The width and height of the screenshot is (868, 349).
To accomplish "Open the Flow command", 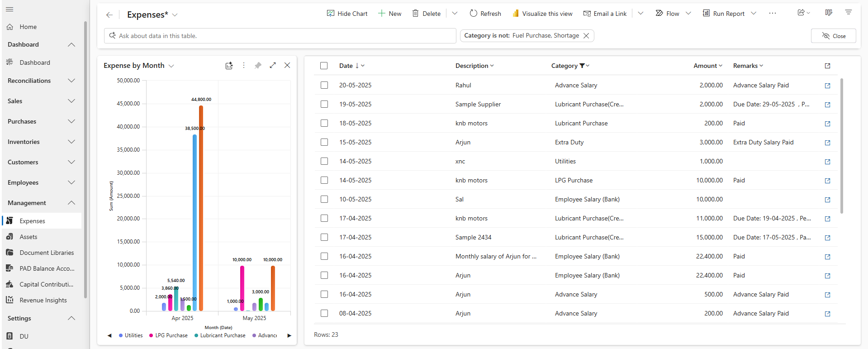I will 668,14.
